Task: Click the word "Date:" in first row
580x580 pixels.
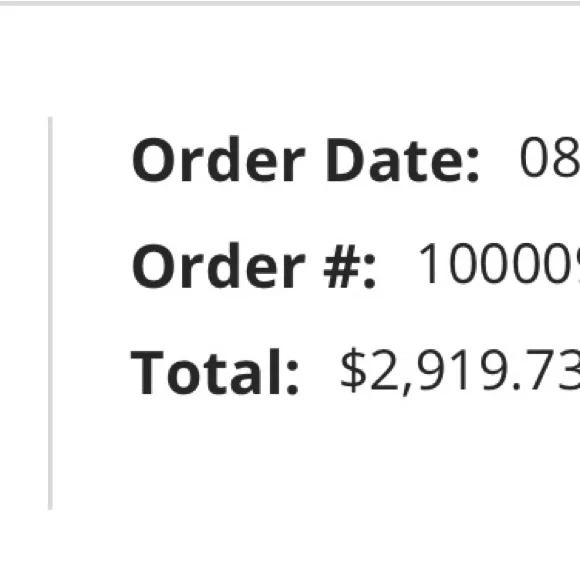Action: coord(403,159)
